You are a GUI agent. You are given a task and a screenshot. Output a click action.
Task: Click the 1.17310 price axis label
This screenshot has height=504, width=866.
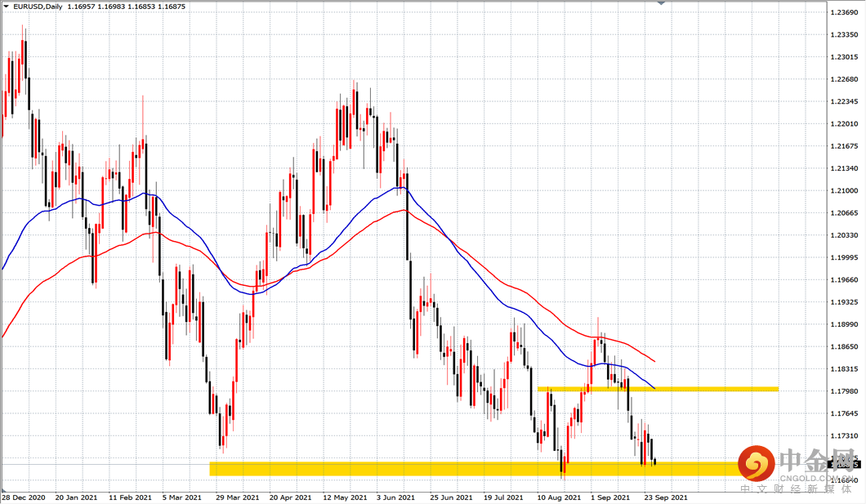[844, 435]
